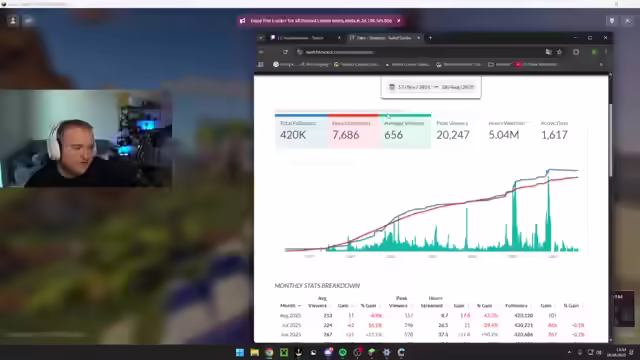Screen dimensions: 640x360
Task: Open the bookmarks bar apps grid icon
Action: 261,64
